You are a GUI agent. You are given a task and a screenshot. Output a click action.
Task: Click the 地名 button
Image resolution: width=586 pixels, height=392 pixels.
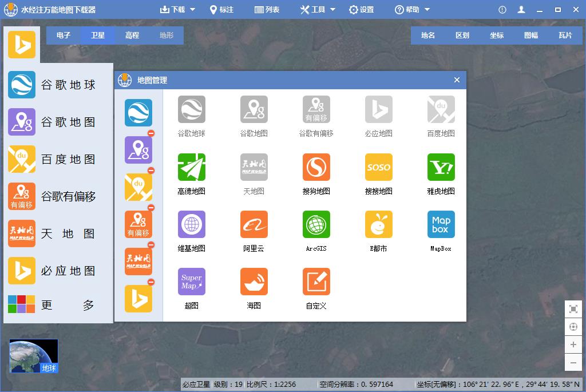coord(428,35)
